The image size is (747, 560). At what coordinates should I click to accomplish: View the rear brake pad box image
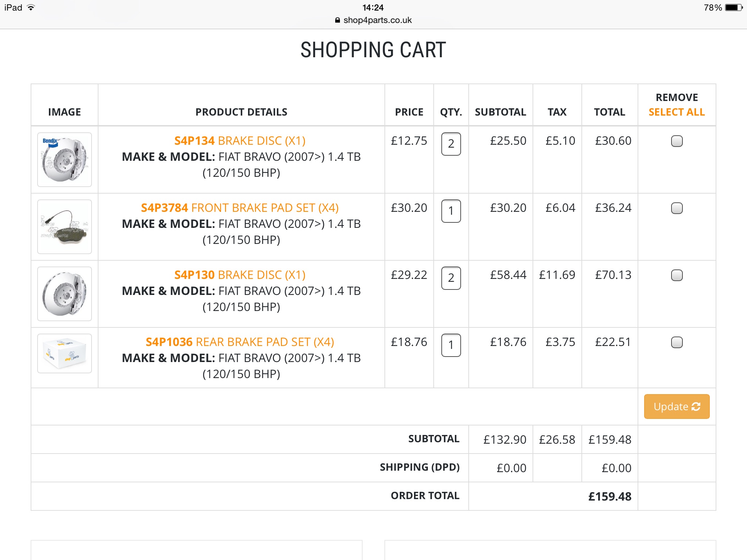pyautogui.click(x=65, y=354)
